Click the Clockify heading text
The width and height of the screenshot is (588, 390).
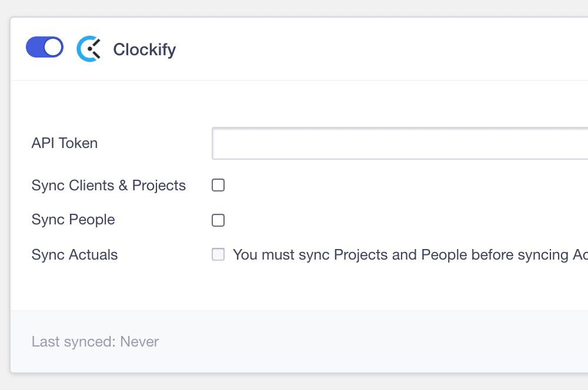[144, 49]
